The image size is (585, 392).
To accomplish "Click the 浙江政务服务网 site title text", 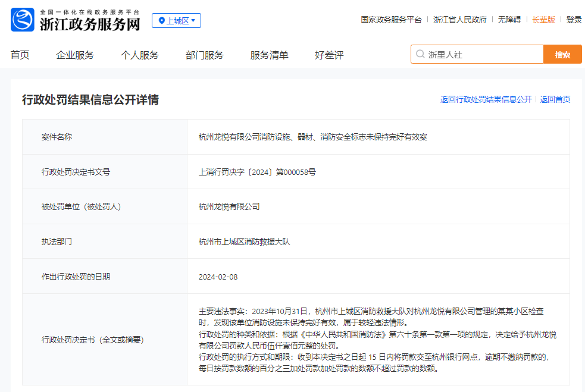I will [90, 24].
